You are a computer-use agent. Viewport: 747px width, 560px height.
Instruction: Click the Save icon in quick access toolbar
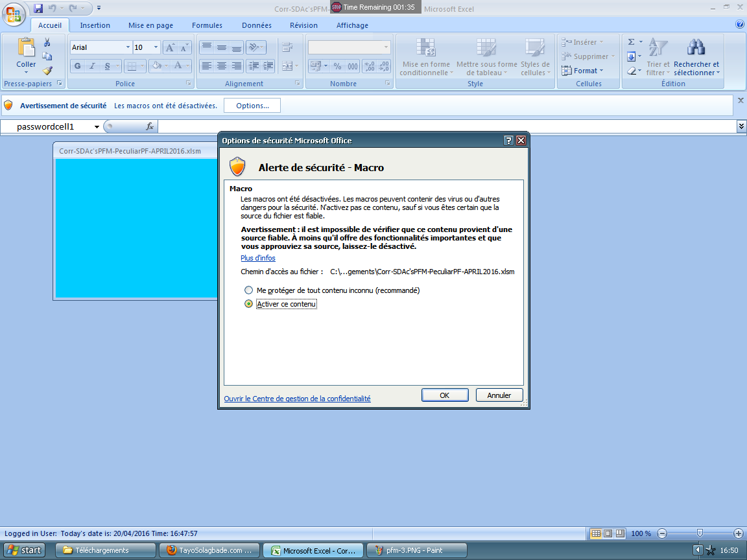(x=38, y=8)
